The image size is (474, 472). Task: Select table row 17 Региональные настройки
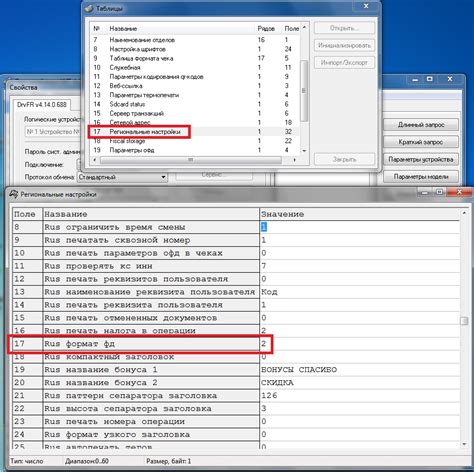[x=194, y=132]
